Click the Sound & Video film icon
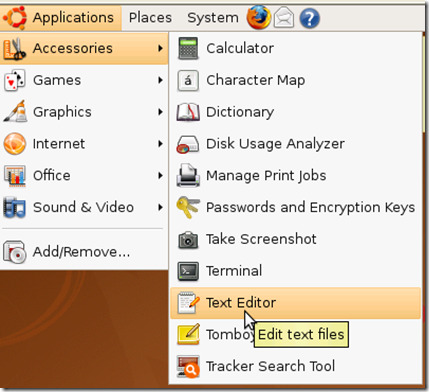Screen dimensions: 429x392 tap(14, 207)
